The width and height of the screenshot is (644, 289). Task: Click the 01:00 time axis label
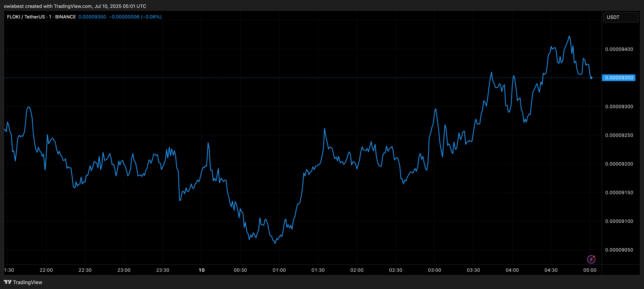tap(279, 270)
